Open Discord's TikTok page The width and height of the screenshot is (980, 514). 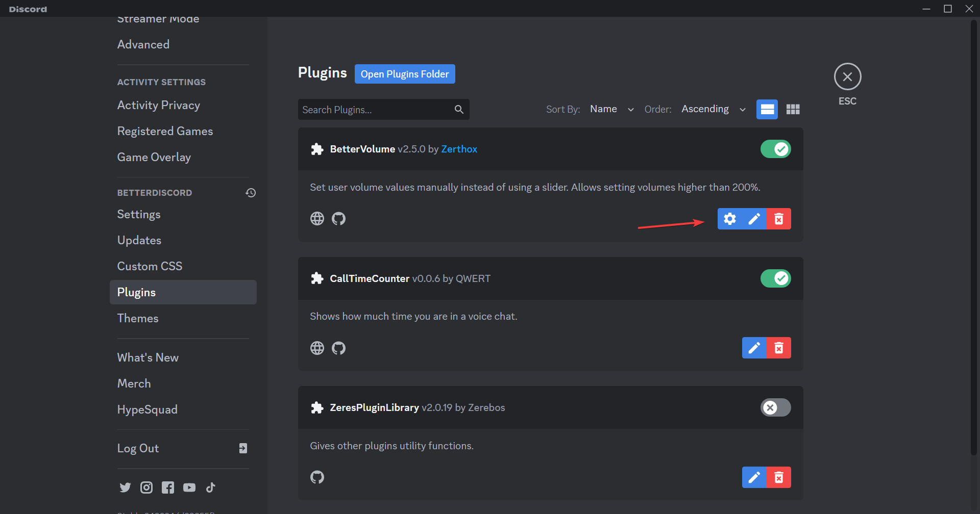(x=211, y=487)
